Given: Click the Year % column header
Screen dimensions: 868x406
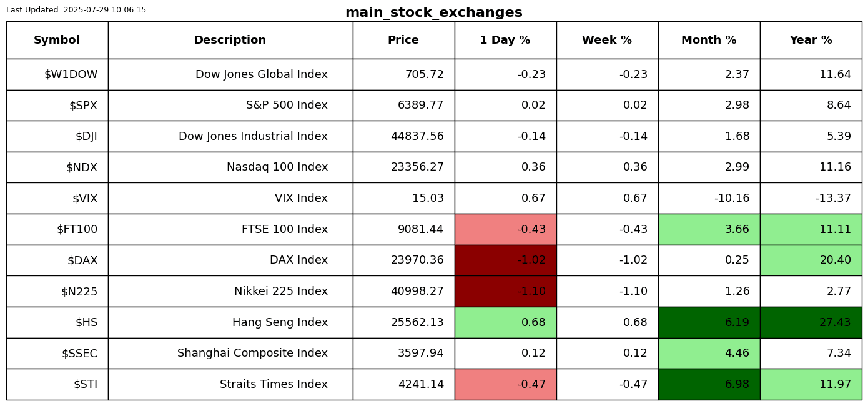Looking at the screenshot, I should click(x=811, y=40).
